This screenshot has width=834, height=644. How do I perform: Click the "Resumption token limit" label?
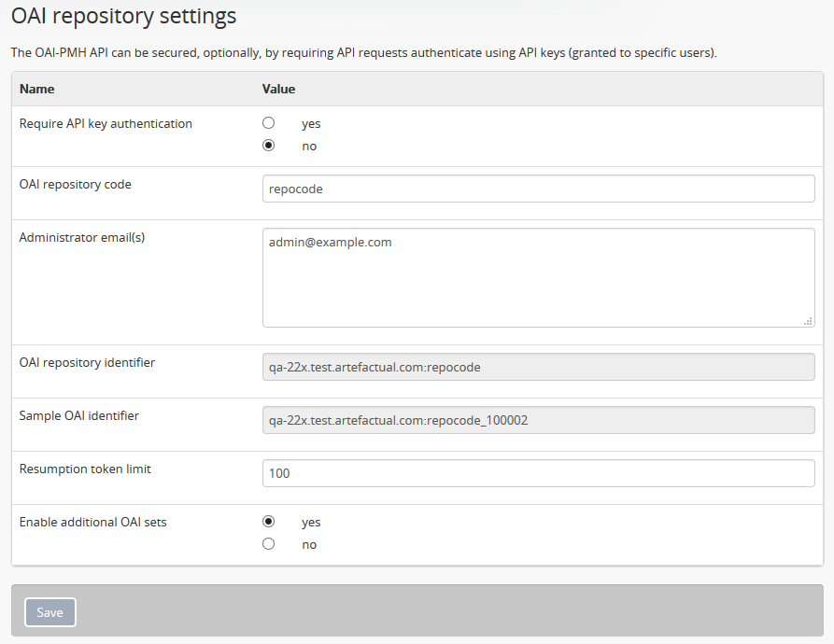tap(85, 469)
